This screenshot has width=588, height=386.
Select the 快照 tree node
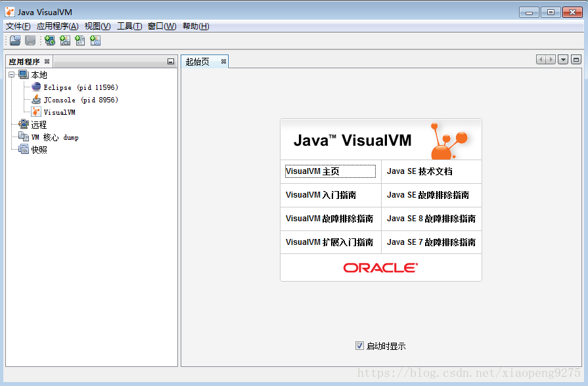pyautogui.click(x=39, y=150)
